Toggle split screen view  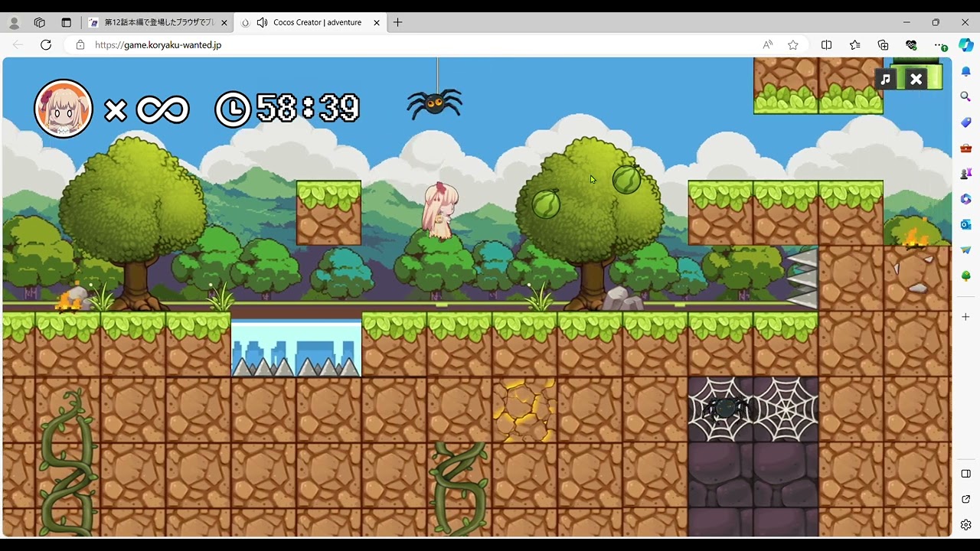click(826, 45)
